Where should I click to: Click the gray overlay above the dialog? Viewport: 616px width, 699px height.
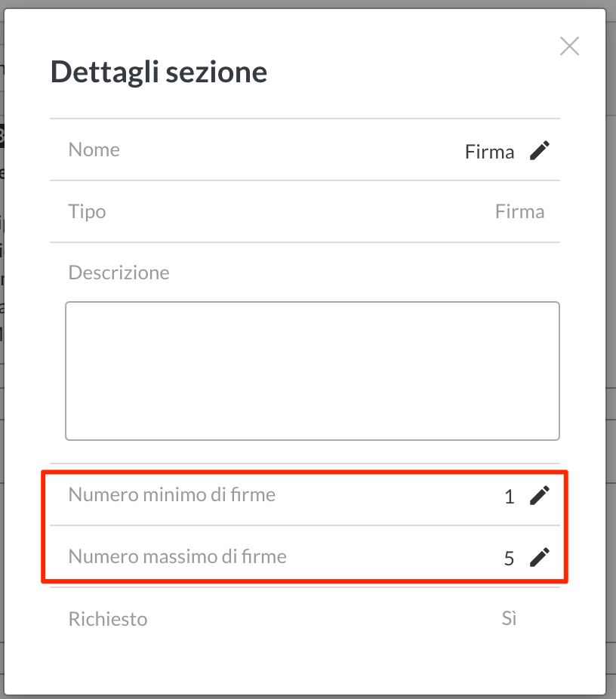pos(307,4)
